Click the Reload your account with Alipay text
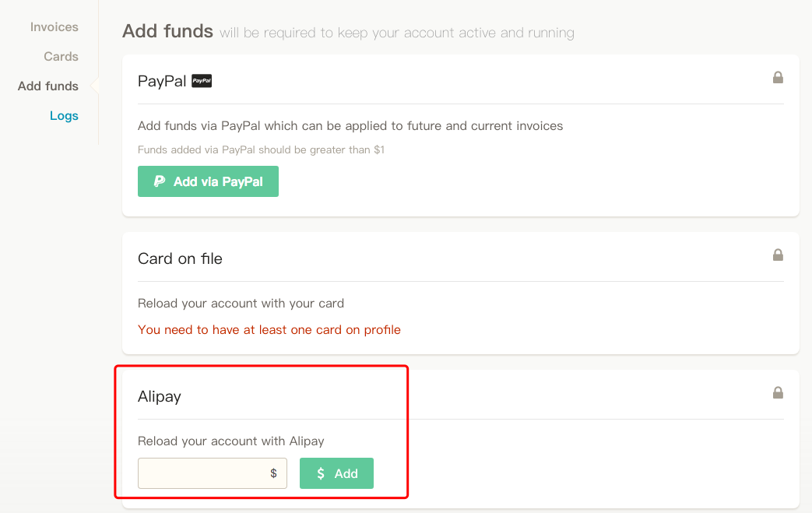 coord(231,441)
